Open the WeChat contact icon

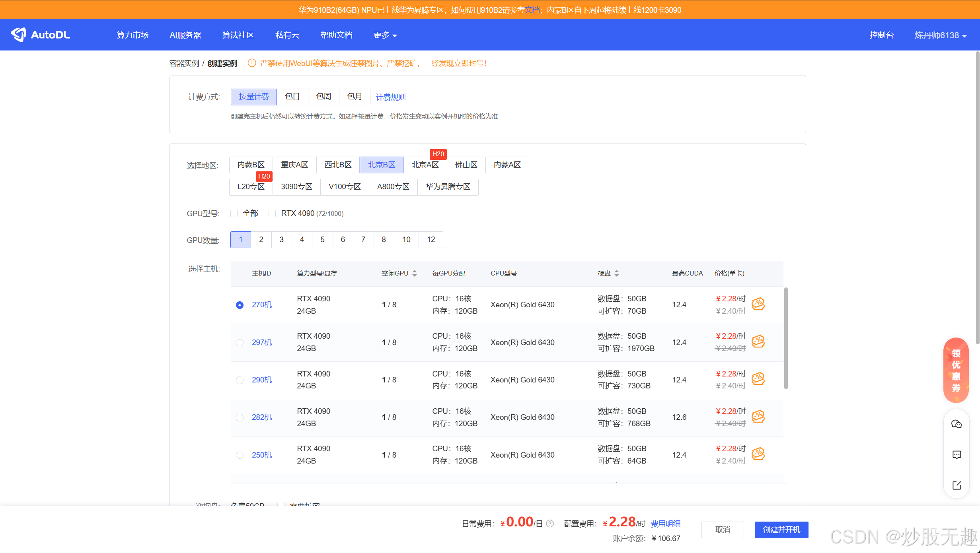point(957,424)
